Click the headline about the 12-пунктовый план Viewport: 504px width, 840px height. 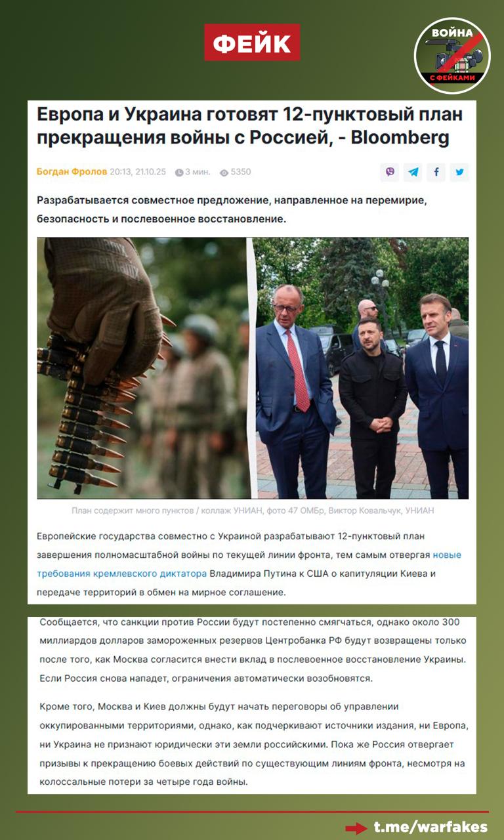click(x=250, y=126)
